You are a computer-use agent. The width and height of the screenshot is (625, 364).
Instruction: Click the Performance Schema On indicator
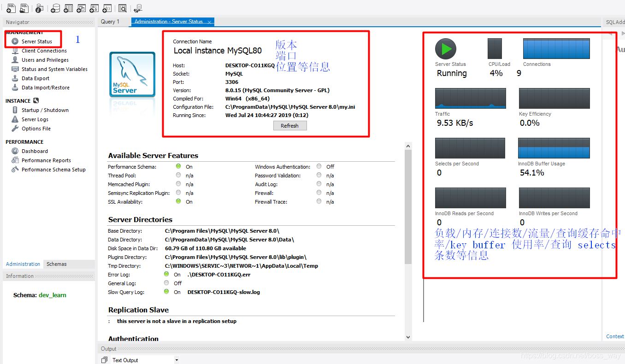pos(178,166)
